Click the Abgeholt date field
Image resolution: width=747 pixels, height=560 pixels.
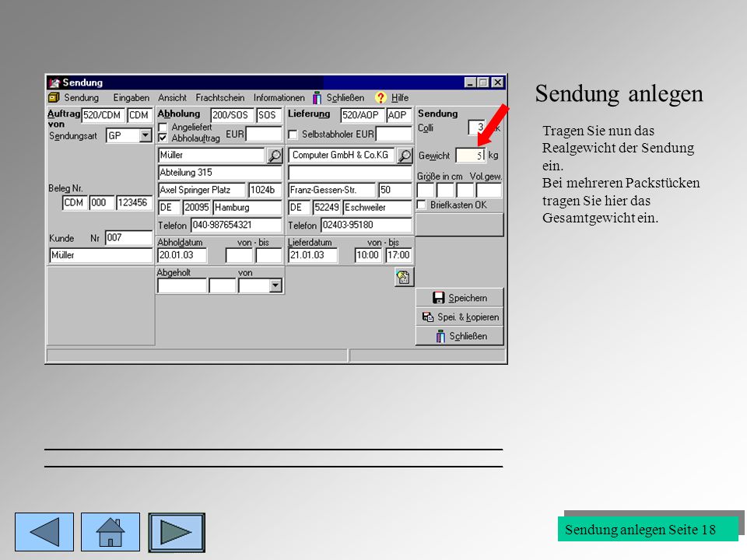pyautogui.click(x=182, y=285)
